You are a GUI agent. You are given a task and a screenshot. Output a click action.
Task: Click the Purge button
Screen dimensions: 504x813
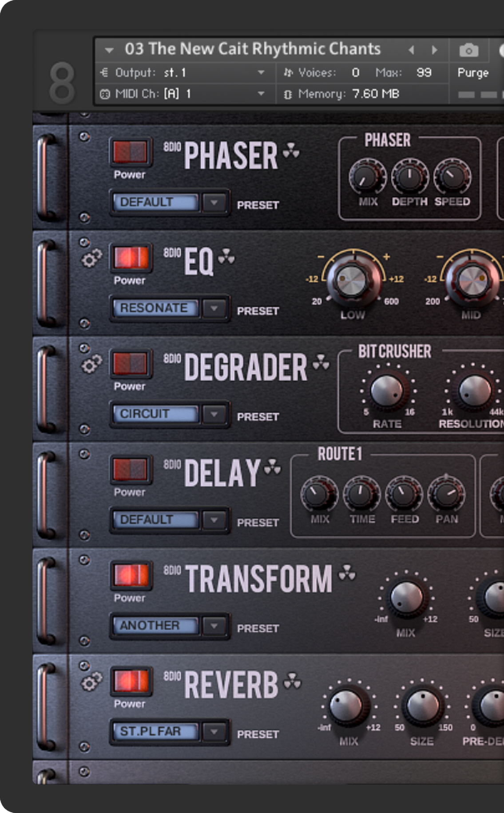pyautogui.click(x=473, y=73)
